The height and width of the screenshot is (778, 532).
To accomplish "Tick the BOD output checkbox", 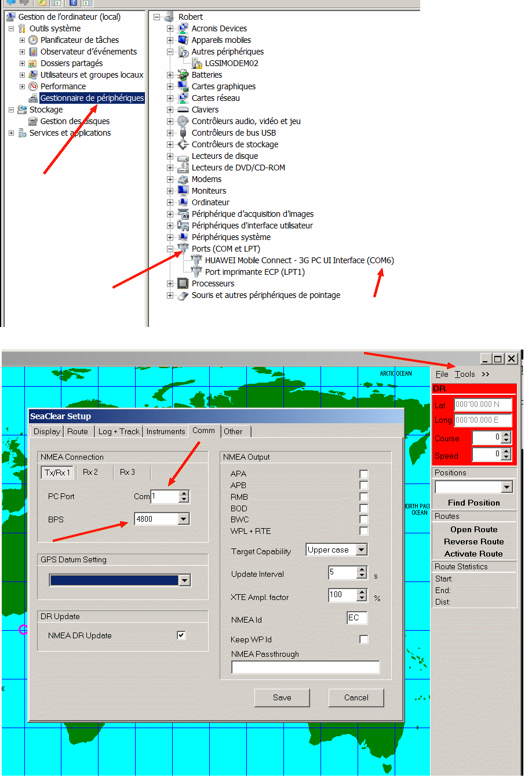I will pyautogui.click(x=364, y=508).
